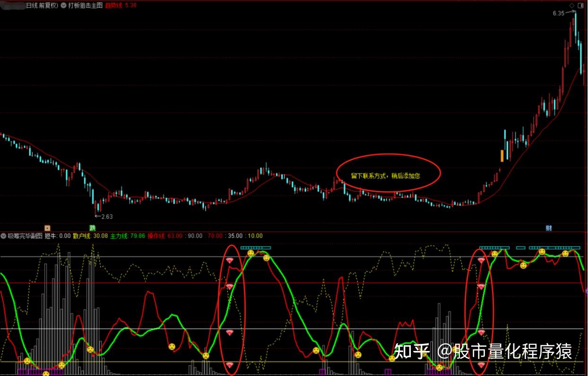
Task: Select the 吸筹完毕副图 sub-chart name
Action: pyautogui.click(x=25, y=236)
